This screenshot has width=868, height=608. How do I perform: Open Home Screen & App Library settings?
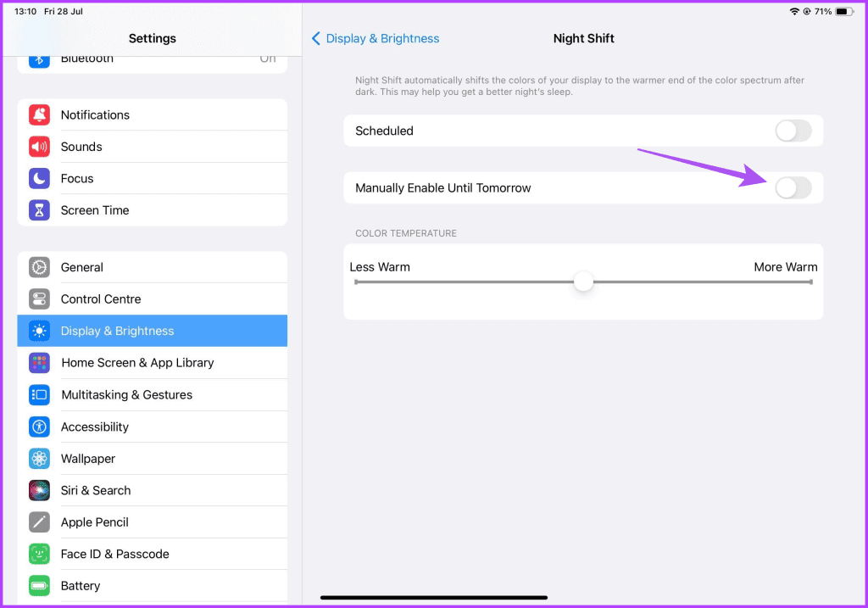coord(137,363)
